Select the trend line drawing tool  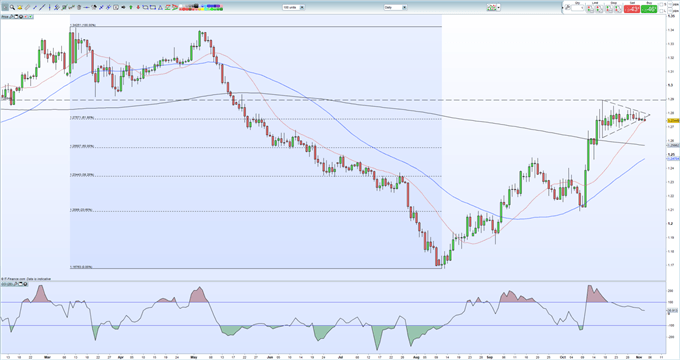[x=42, y=7]
